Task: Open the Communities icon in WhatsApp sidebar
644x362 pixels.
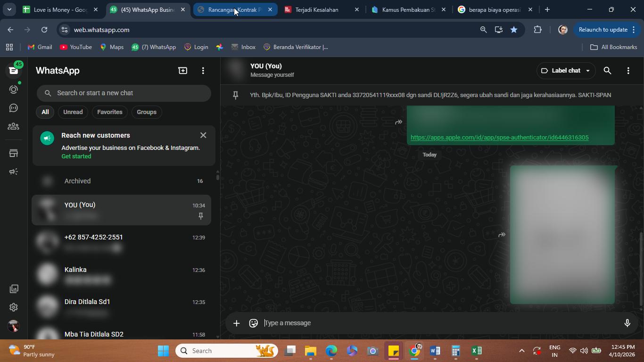Action: [x=14, y=126]
